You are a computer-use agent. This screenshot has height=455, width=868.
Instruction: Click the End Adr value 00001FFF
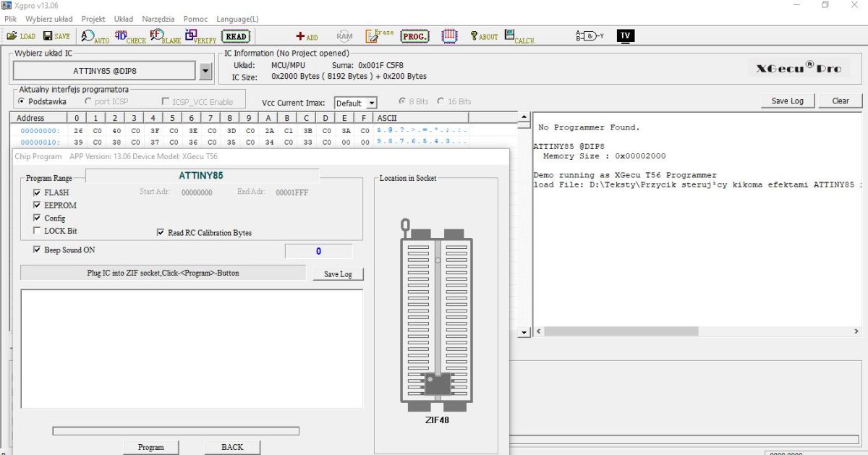tap(292, 193)
